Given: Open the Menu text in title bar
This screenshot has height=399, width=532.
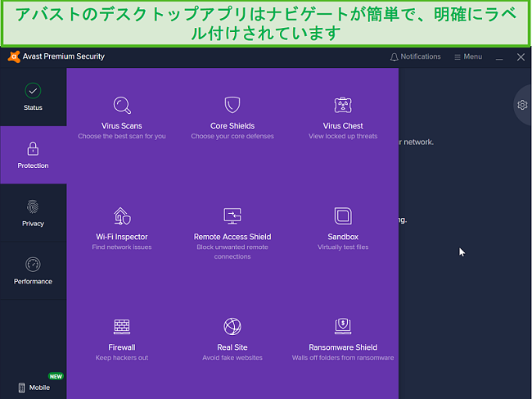Looking at the screenshot, I should [472, 57].
